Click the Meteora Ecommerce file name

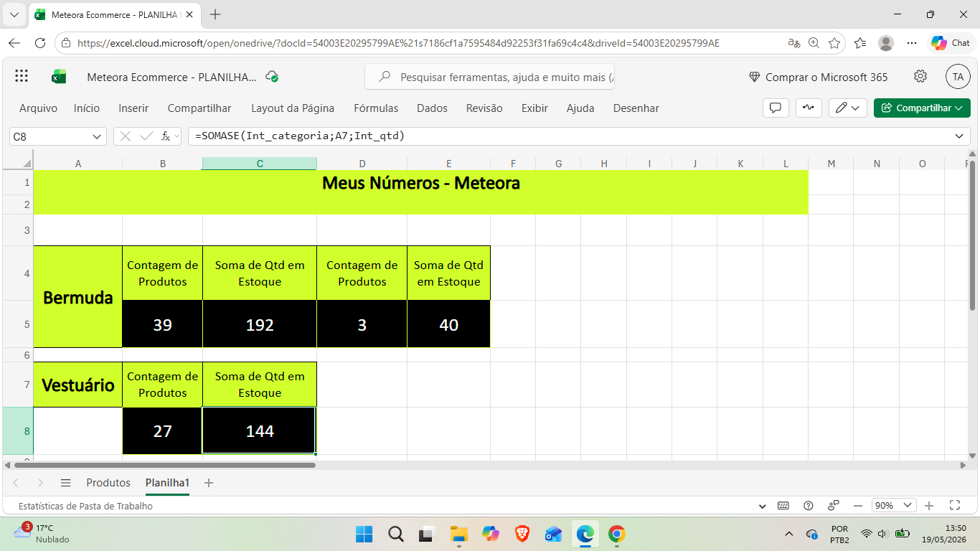pyautogui.click(x=171, y=77)
